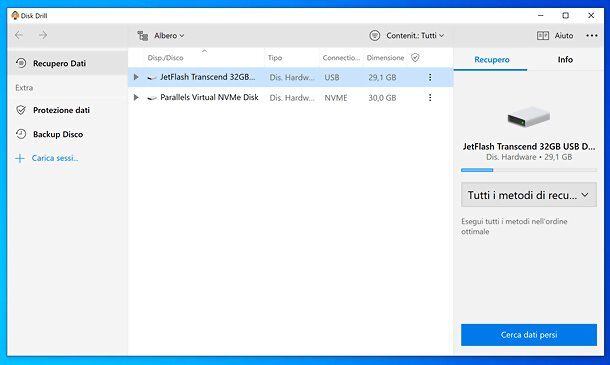Sort by the Connectio... column header
Viewport: 610px width, 365px height.
[341, 58]
